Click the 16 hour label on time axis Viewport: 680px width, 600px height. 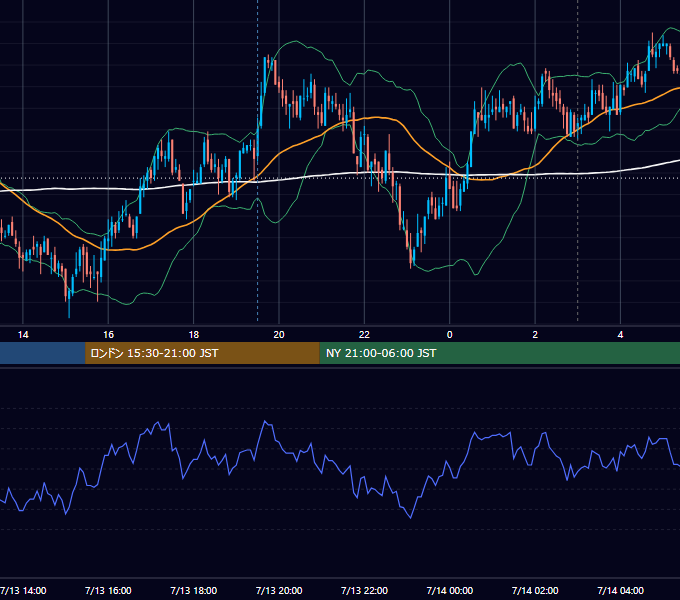coord(108,334)
